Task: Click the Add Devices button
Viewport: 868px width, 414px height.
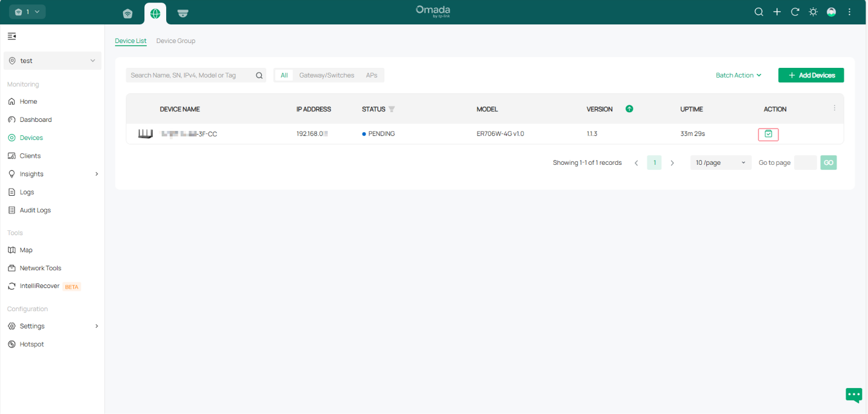Action: pos(810,75)
